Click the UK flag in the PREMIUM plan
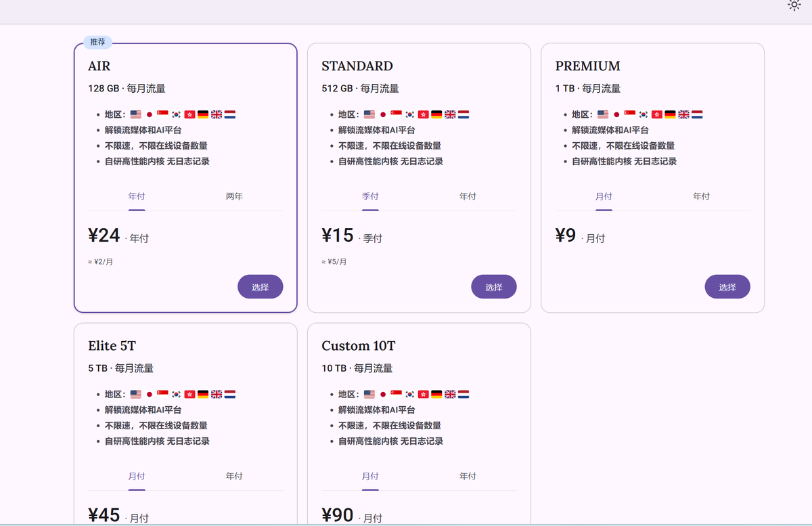The height and width of the screenshot is (526, 812). point(683,114)
